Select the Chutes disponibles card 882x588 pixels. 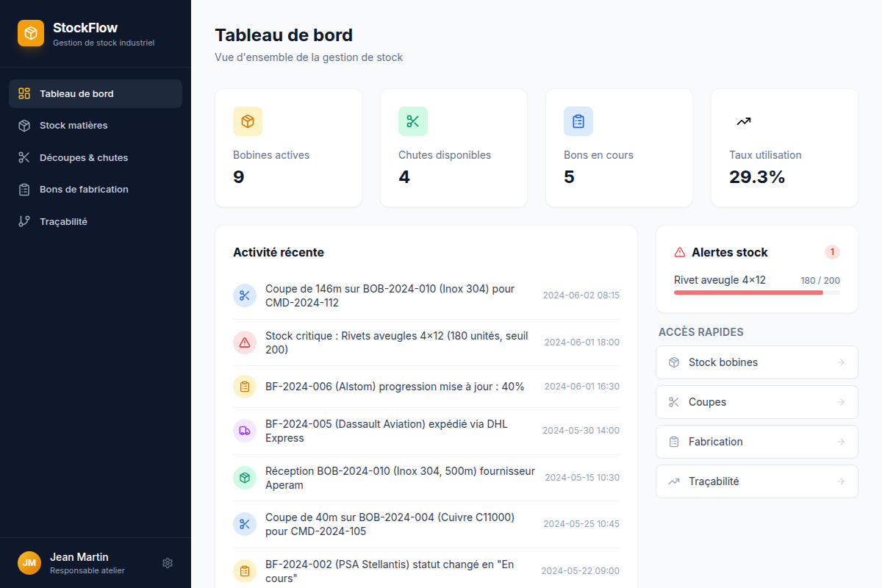[453, 148]
